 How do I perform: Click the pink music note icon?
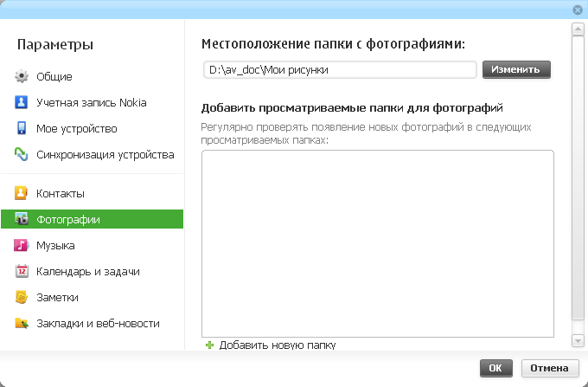point(22,245)
